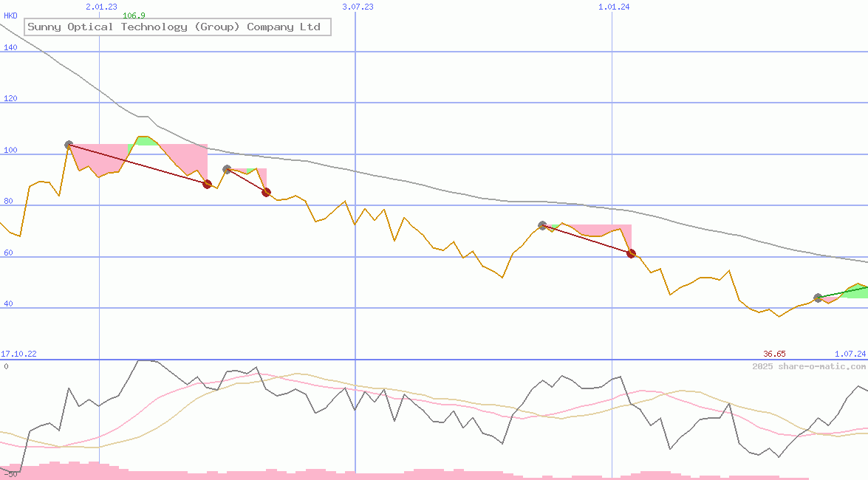Screen dimensions: 868x480
Task: Click the first red exit marker below 90 HKD
Action: click(207, 184)
